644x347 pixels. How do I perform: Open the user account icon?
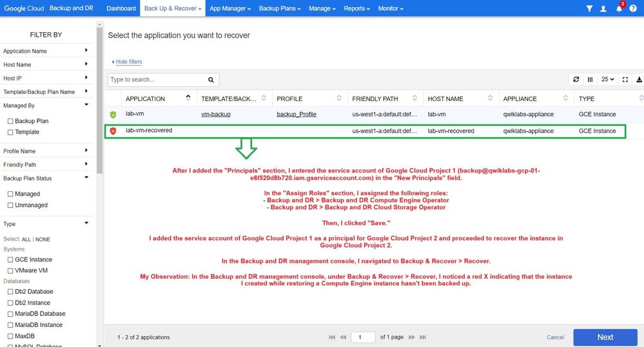pyautogui.click(x=603, y=8)
